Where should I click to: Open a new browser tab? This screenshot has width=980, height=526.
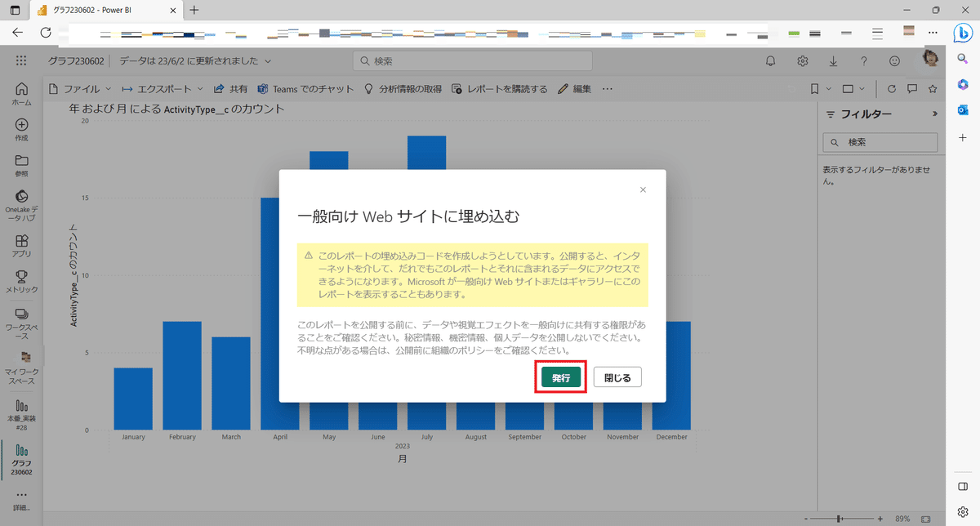(x=194, y=10)
